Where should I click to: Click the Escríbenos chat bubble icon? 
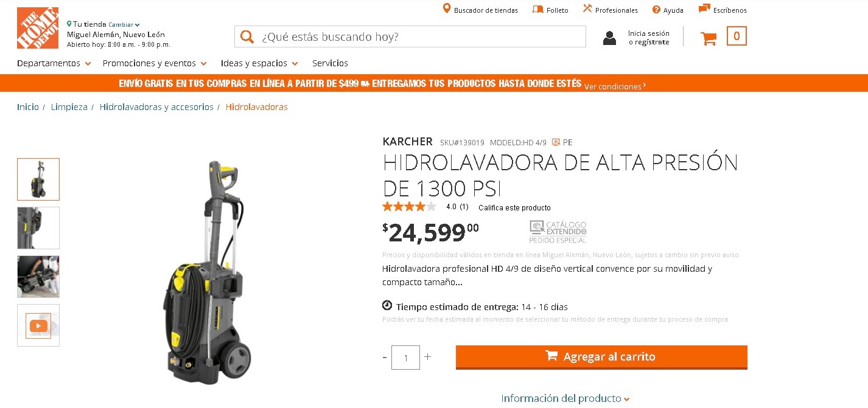[704, 9]
